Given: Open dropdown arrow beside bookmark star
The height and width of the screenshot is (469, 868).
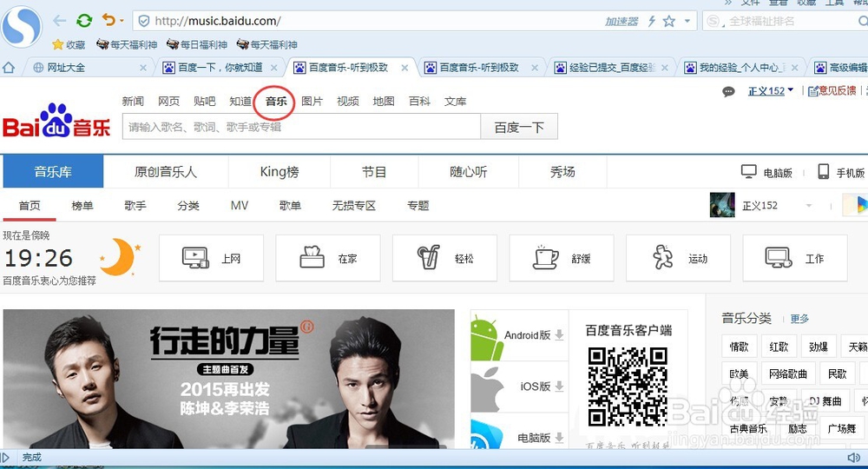Looking at the screenshot, I should [687, 21].
